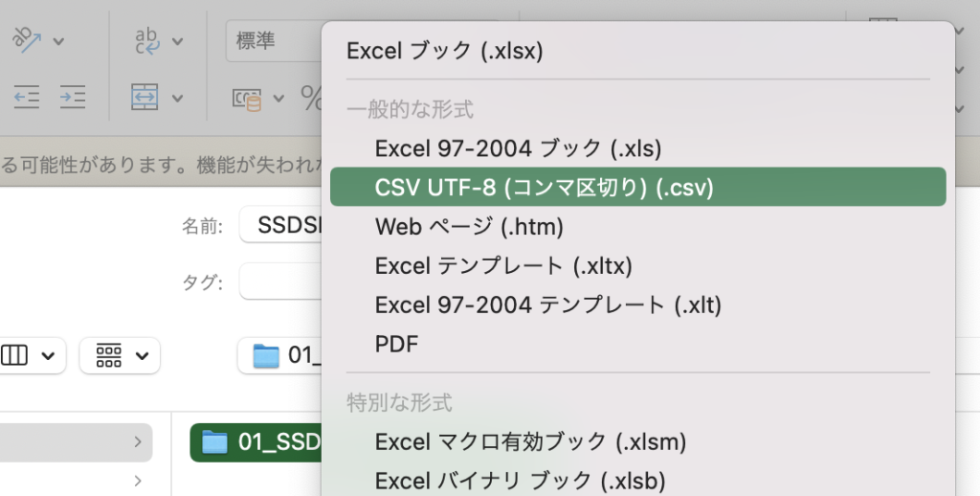Switch to column view icon

[x=14, y=355]
